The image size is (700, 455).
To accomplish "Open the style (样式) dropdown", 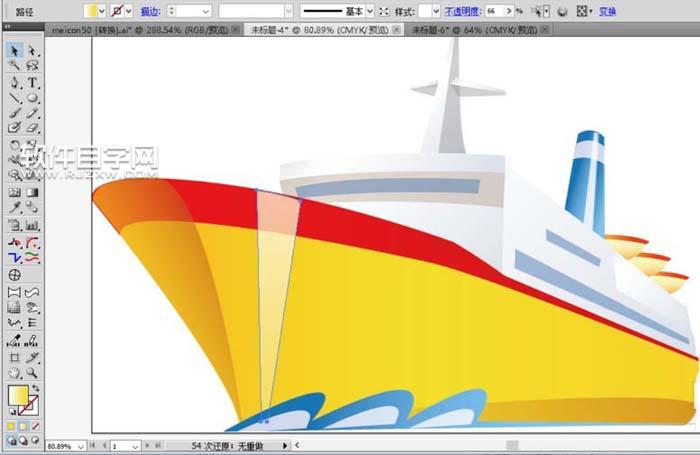I will (436, 10).
